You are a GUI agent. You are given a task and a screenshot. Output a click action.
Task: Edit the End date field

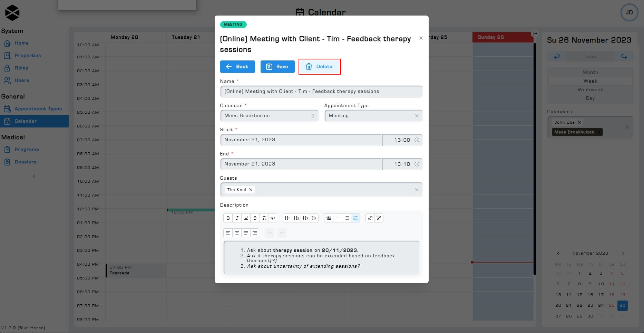coord(301,164)
